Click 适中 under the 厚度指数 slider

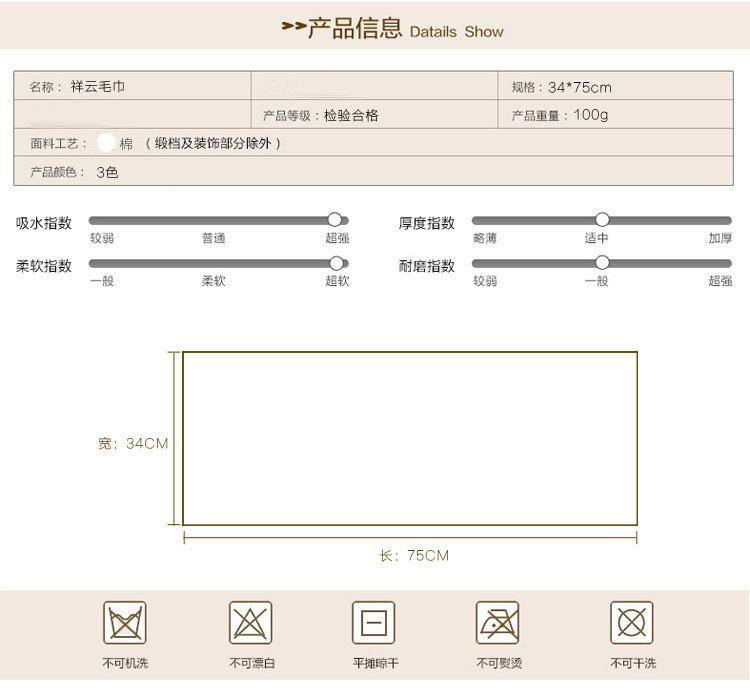click(x=596, y=238)
